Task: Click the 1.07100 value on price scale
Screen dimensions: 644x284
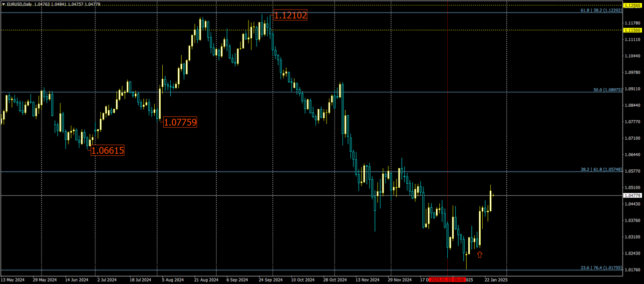Action: pos(632,138)
